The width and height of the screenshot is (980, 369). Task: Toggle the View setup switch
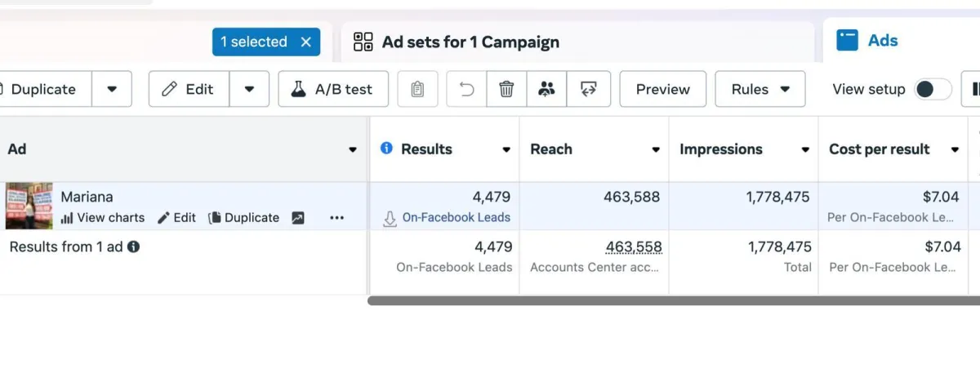point(933,89)
